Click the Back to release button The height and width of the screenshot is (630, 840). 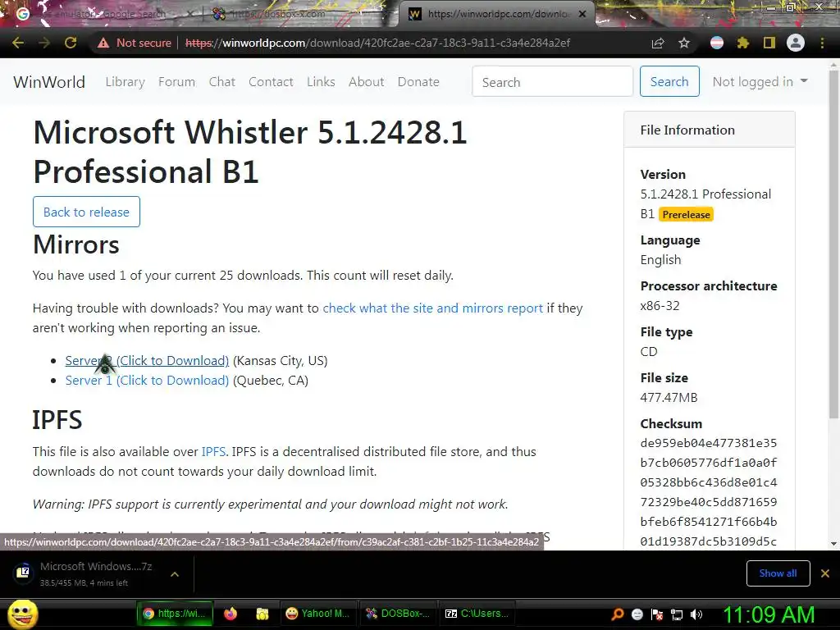[x=86, y=212]
